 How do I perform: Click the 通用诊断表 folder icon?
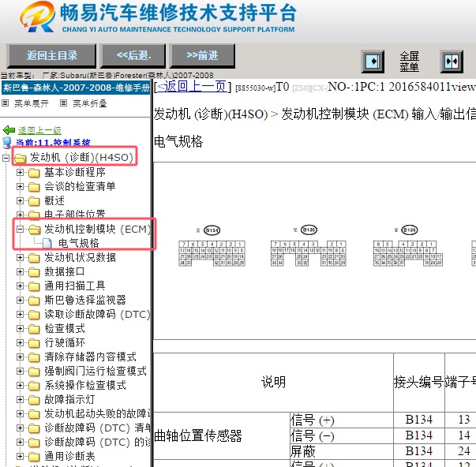tap(34, 457)
